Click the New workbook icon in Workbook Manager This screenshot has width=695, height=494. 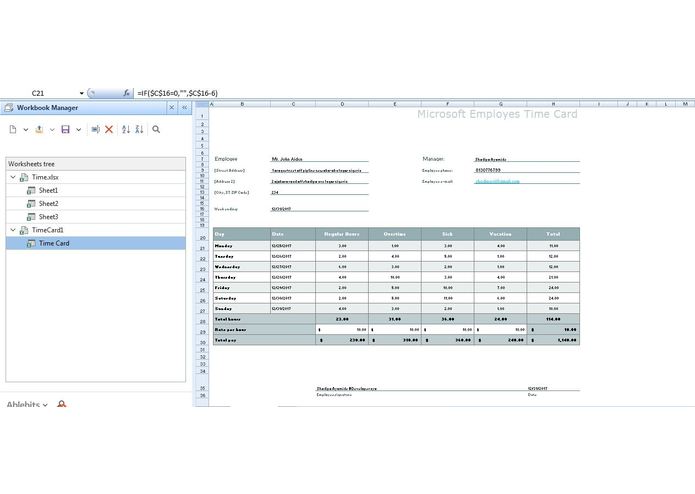[13, 129]
